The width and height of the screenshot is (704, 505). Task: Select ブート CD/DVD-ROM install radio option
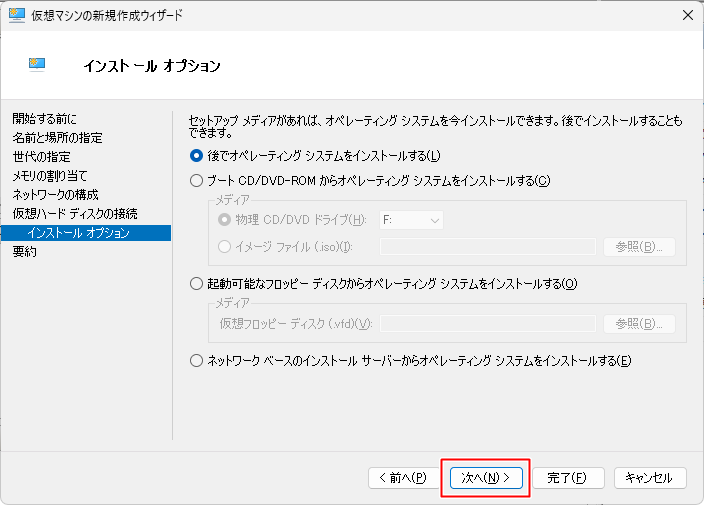point(196,181)
